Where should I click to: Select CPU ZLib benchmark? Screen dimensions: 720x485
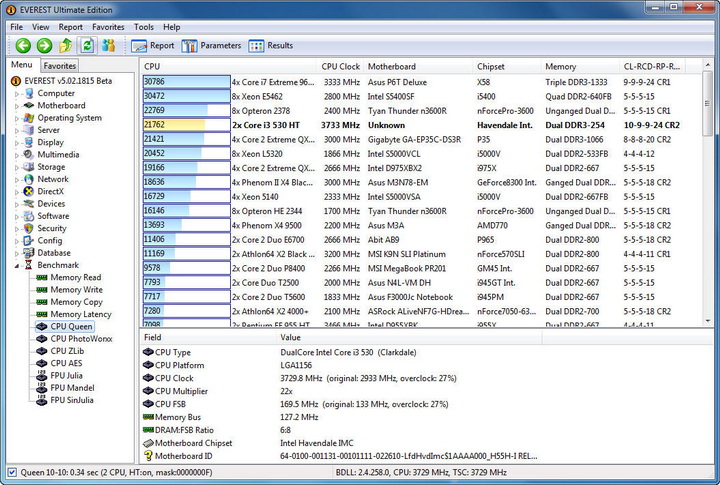pyautogui.click(x=67, y=351)
